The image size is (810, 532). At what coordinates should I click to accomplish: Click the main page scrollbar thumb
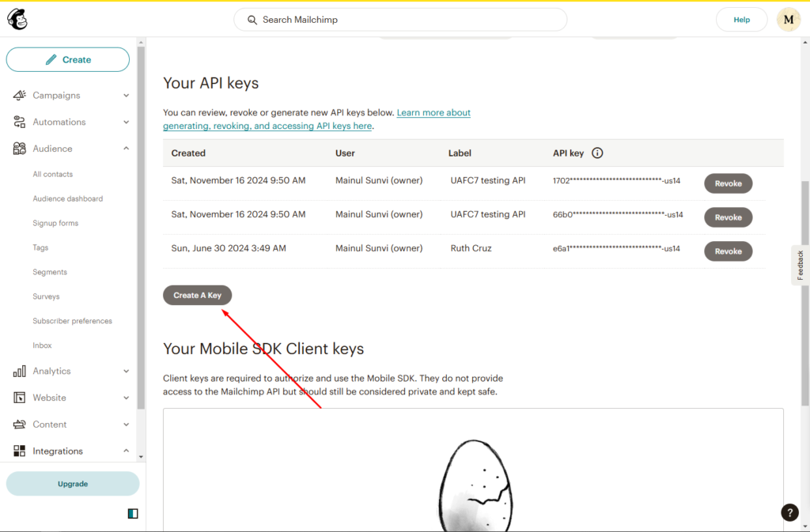click(x=804, y=292)
